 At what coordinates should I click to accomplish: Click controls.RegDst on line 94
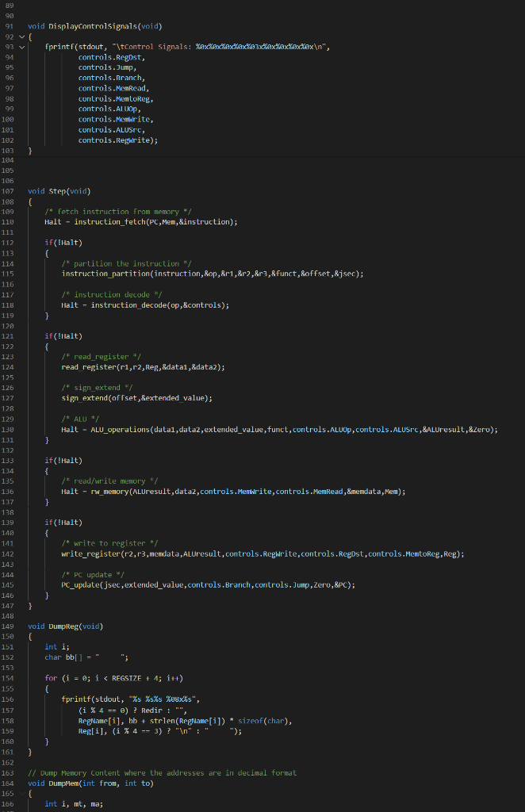[109, 57]
